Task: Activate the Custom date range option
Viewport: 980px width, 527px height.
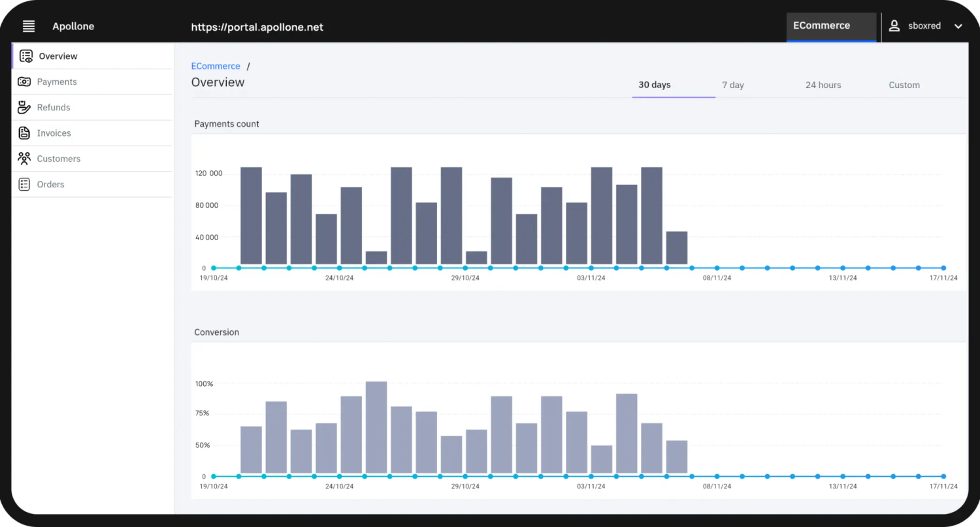Action: tap(904, 85)
